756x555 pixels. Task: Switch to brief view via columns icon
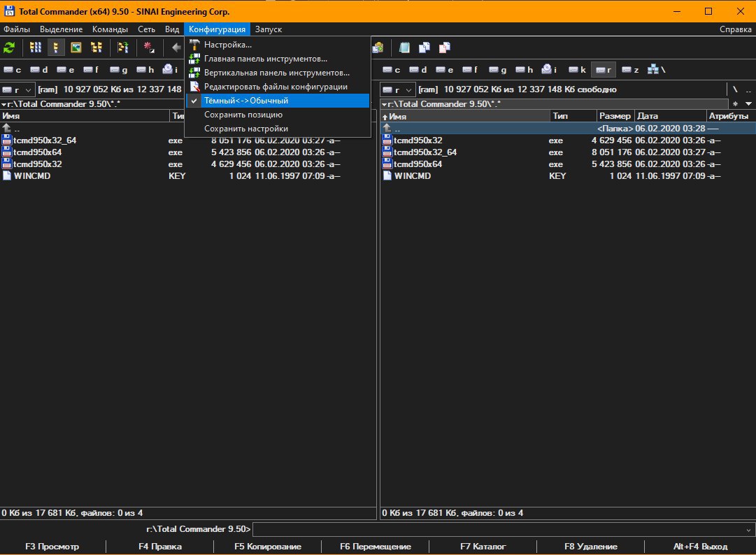pos(36,48)
